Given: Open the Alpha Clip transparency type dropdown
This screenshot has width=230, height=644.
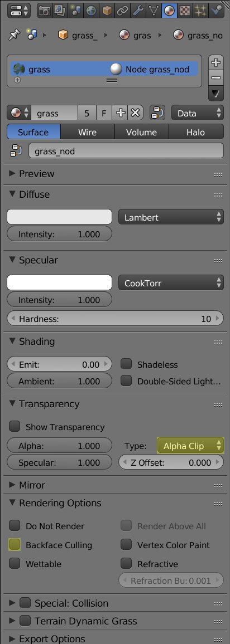Looking at the screenshot, I should (x=190, y=445).
